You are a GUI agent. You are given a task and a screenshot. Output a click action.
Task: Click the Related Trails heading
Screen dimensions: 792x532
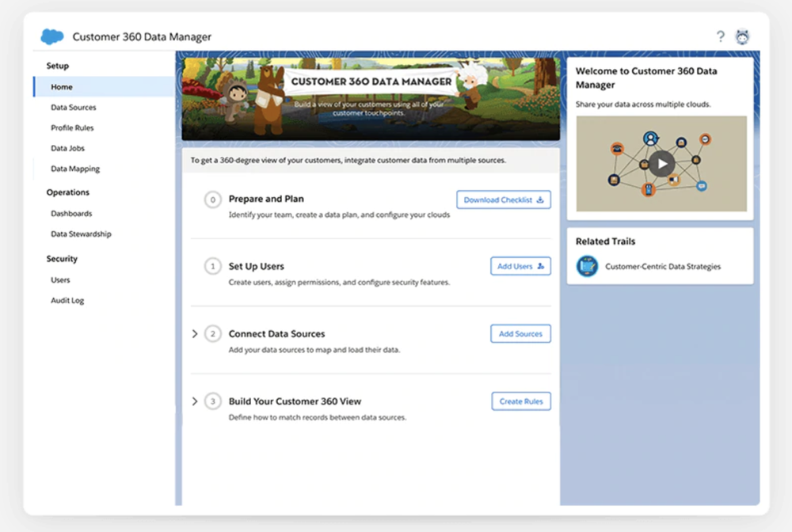(x=605, y=241)
